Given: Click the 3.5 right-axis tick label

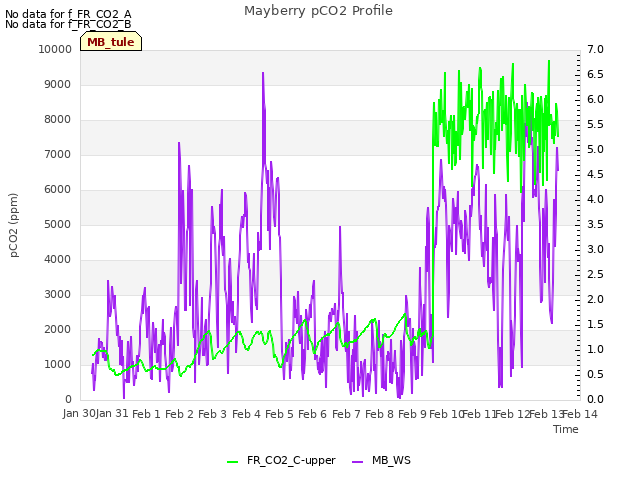Looking at the screenshot, I should coord(595,224).
